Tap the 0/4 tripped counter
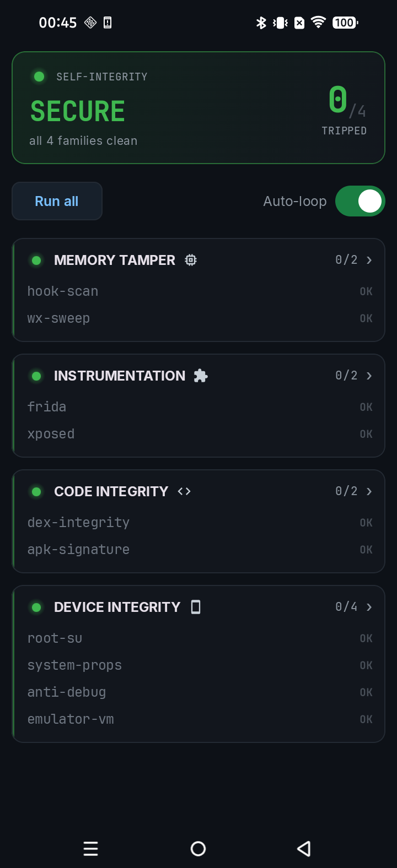The width and height of the screenshot is (397, 868). (347, 101)
